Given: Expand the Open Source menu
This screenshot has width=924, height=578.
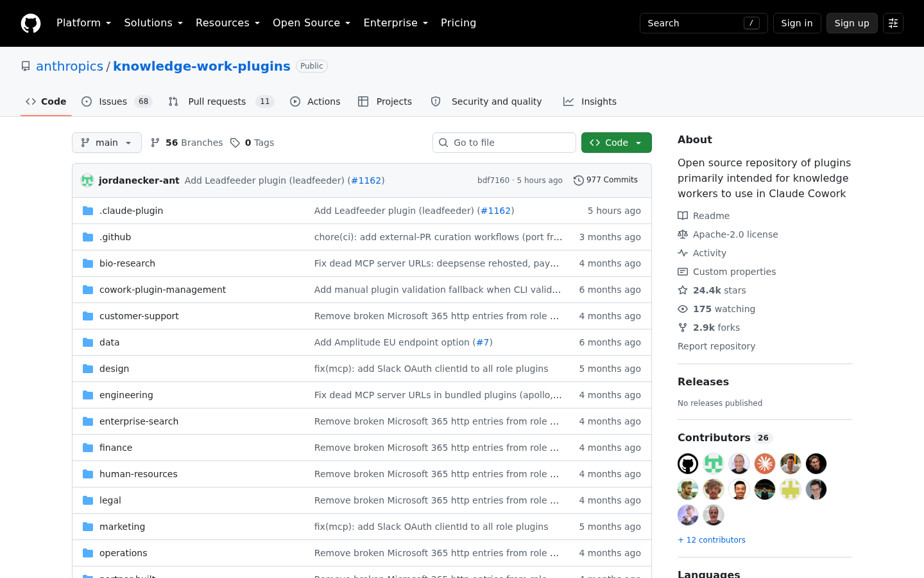Looking at the screenshot, I should tap(311, 23).
